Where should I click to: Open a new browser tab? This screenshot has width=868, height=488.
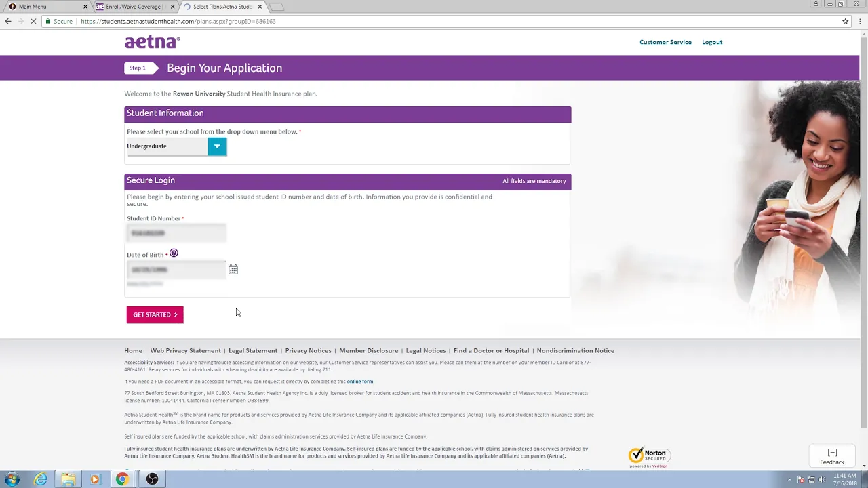click(x=277, y=7)
